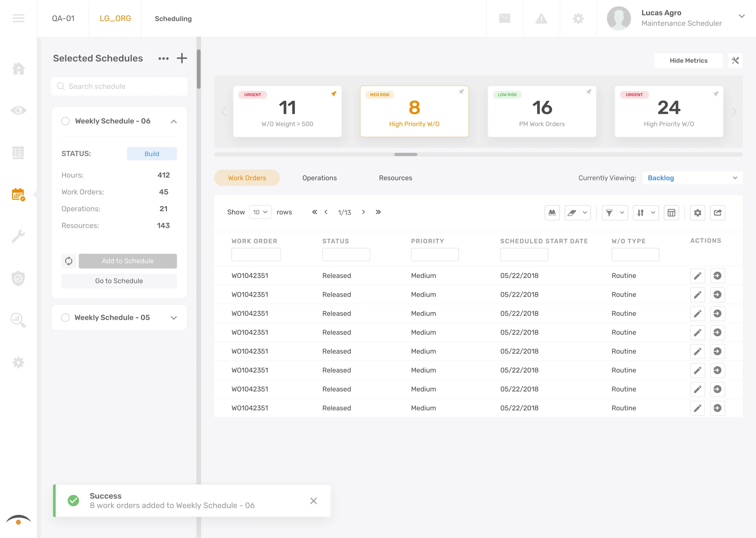Switch to the Operations tab
Viewport: 756px width, 538px height.
(319, 178)
